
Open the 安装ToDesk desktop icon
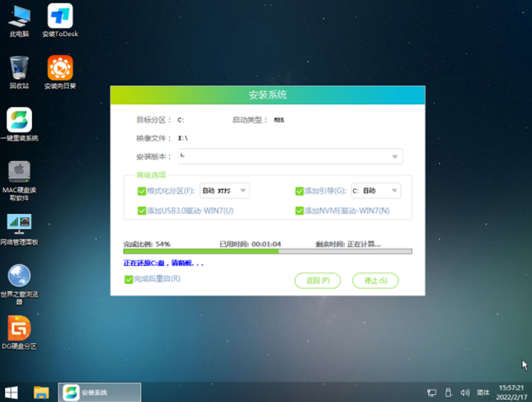point(60,21)
